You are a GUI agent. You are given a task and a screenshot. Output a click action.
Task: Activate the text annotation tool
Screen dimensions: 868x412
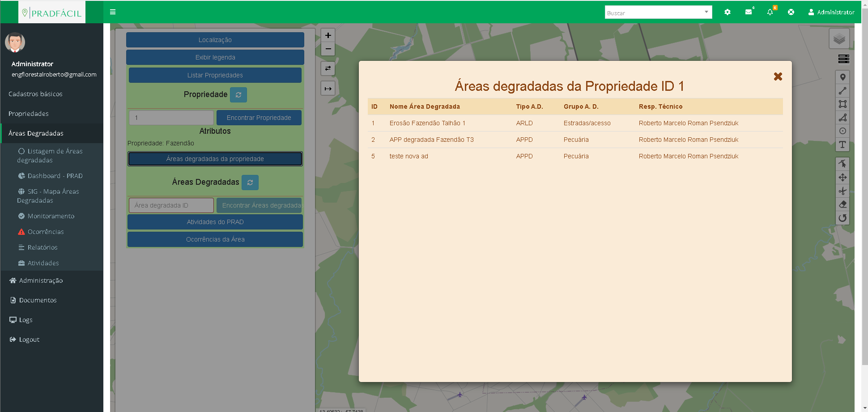tap(842, 144)
